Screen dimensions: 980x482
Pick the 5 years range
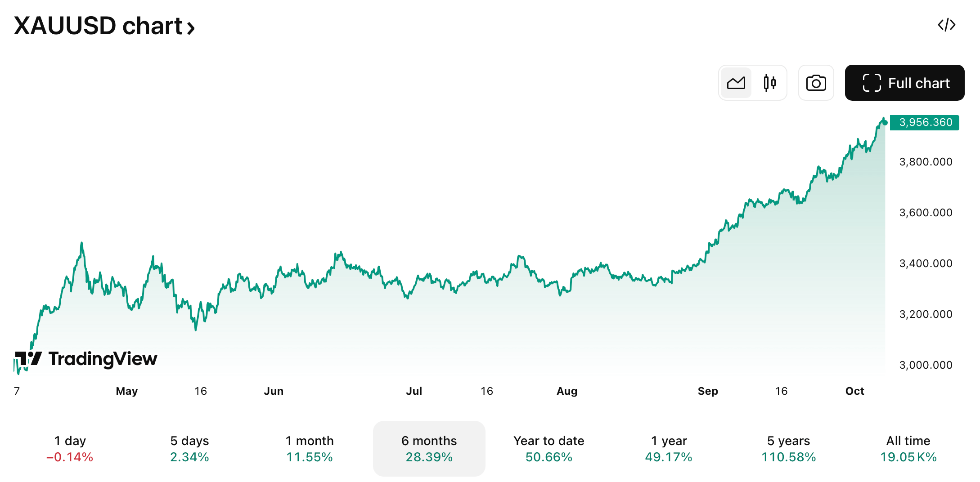coord(788,449)
